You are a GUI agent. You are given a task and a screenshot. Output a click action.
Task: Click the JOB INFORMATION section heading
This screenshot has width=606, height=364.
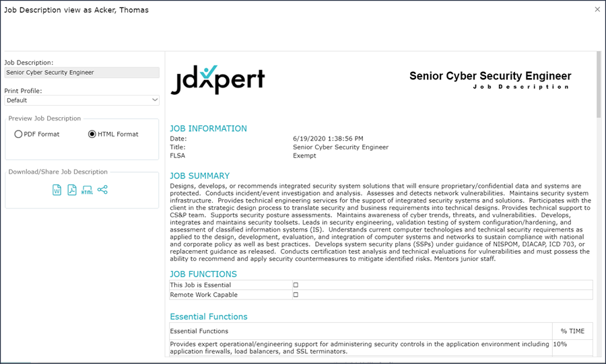tap(208, 129)
